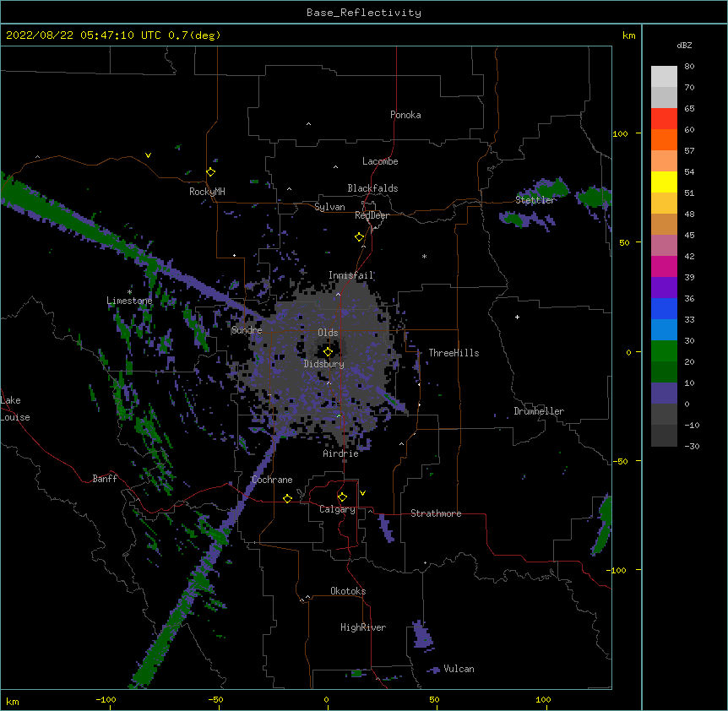Click the Blackfalds city label
728x711 pixels.
point(372,188)
